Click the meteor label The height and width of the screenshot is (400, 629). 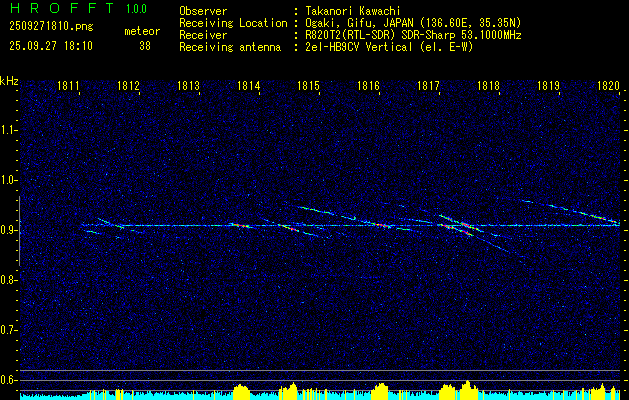point(142,31)
